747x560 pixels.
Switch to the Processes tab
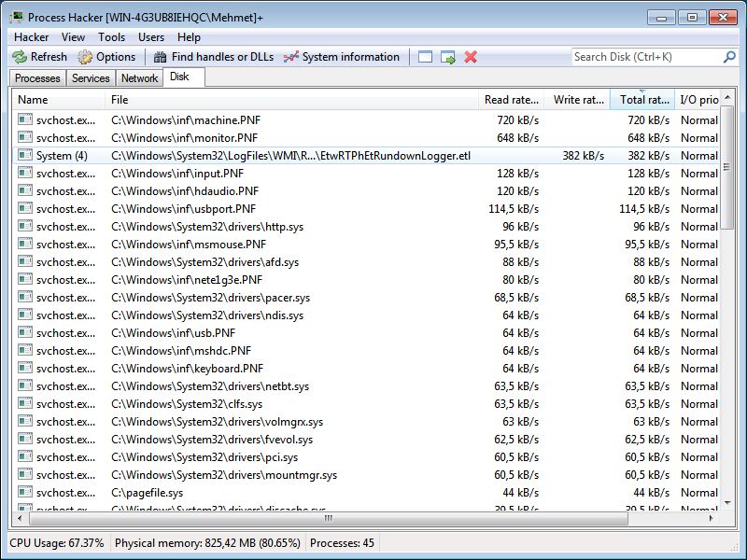(37, 78)
